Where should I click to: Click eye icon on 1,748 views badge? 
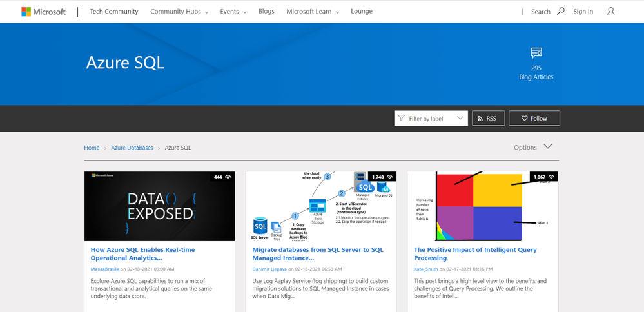point(390,177)
